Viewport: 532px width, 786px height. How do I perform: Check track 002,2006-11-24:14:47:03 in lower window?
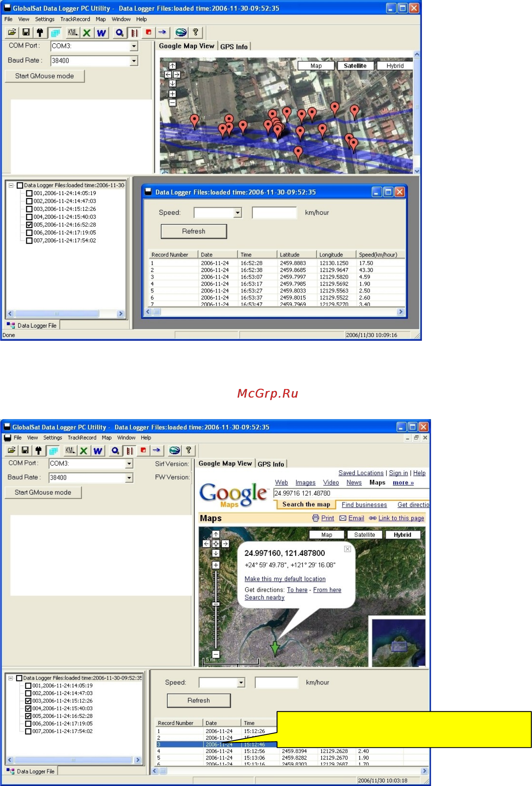click(28, 693)
